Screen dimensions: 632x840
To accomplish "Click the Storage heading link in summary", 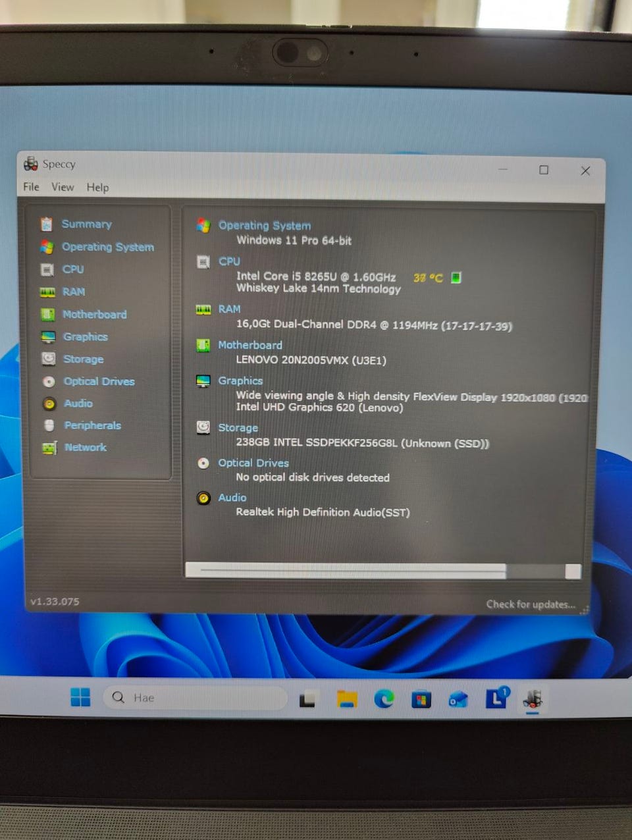I will click(238, 428).
